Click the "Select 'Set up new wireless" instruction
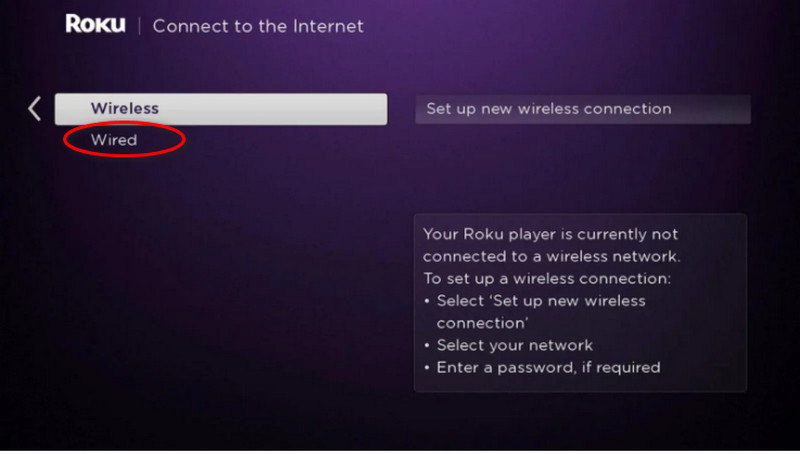This screenshot has height=454, width=800. [541, 300]
